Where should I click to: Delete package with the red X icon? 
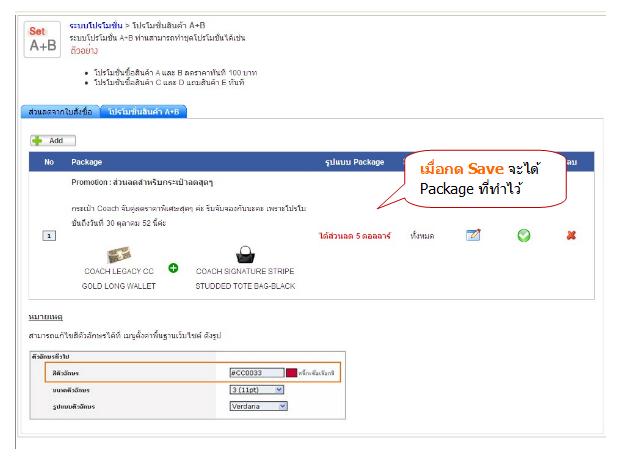[x=571, y=235]
